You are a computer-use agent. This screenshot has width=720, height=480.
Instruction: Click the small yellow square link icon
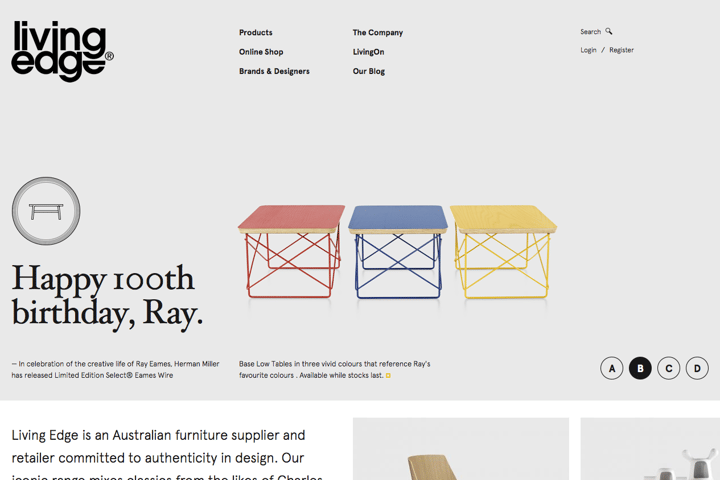click(x=388, y=376)
